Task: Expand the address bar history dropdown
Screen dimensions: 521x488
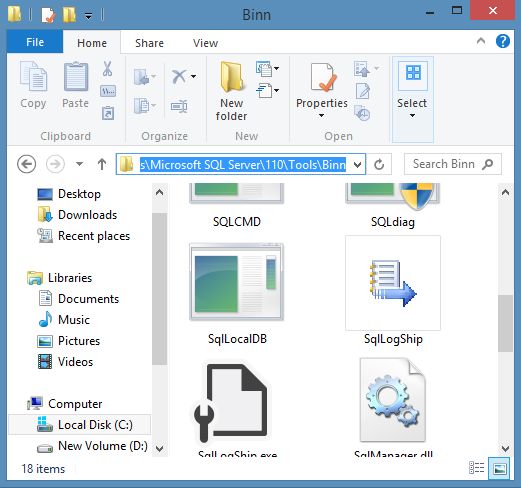Action: tap(357, 164)
